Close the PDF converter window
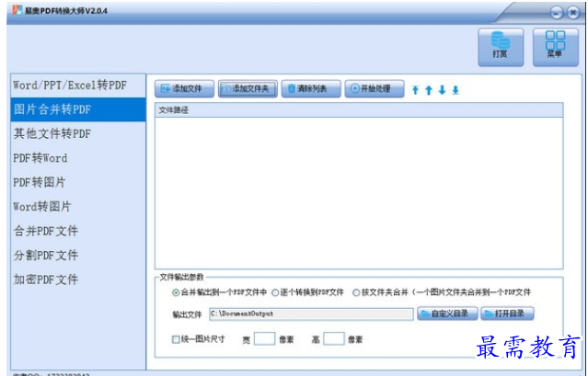The image size is (588, 376). click(573, 13)
